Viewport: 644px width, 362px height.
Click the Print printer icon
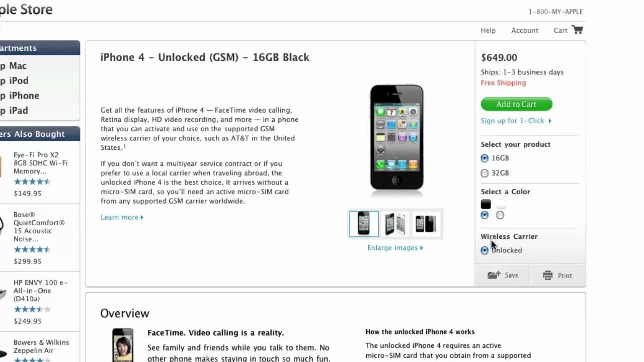pyautogui.click(x=548, y=276)
